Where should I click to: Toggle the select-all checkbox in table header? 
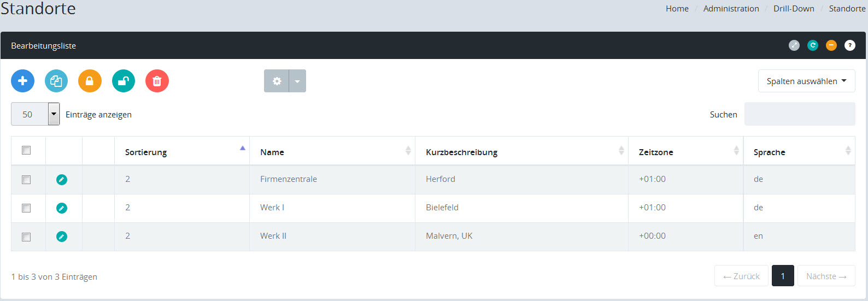[x=26, y=150]
